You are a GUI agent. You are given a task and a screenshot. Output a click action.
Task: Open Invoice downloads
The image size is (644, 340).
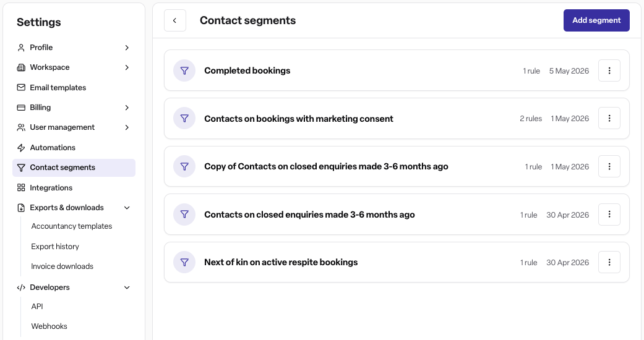[x=62, y=266]
